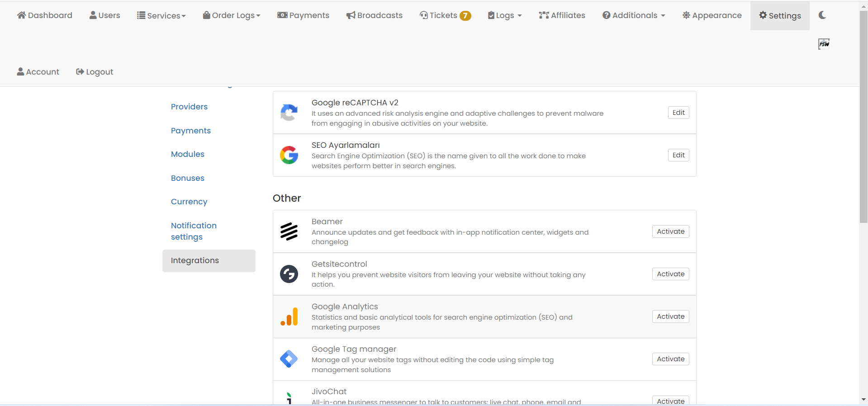Viewport: 868px width, 406px height.
Task: Click the Google Tag manager diamond icon
Action: [289, 359]
